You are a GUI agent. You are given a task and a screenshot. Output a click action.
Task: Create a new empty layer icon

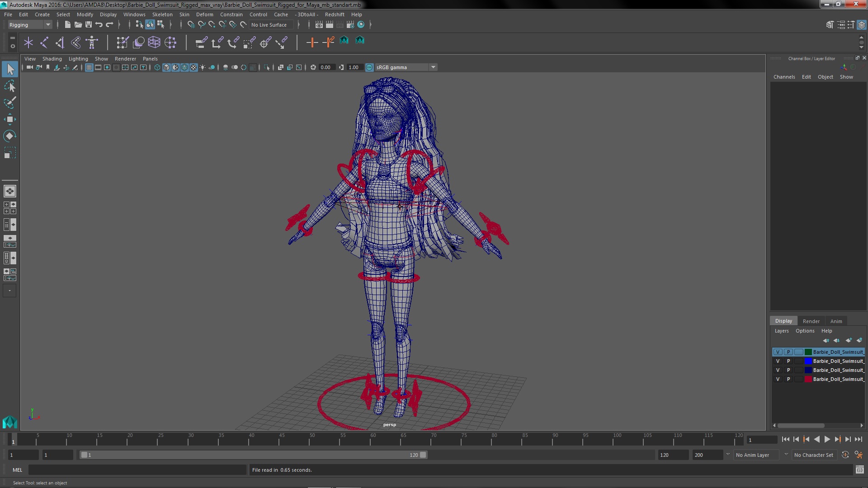pos(849,340)
